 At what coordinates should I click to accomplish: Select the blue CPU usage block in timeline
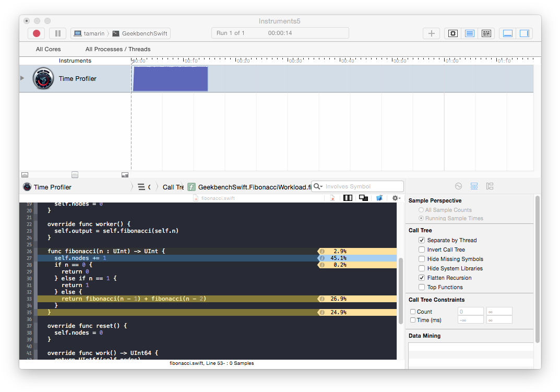(x=170, y=79)
